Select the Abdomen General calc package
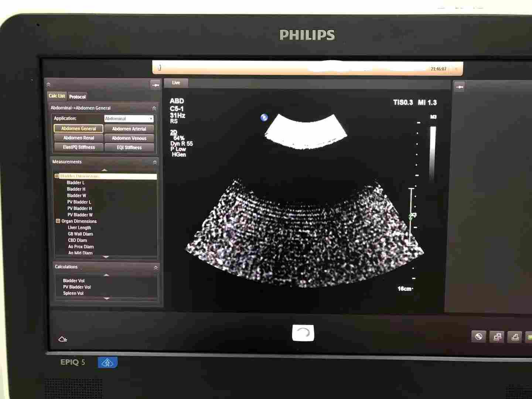 (78, 129)
